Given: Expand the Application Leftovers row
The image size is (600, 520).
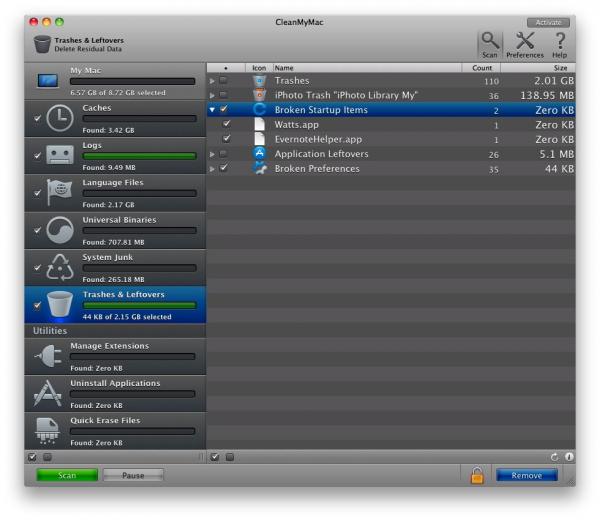Looking at the screenshot, I should click(x=212, y=154).
